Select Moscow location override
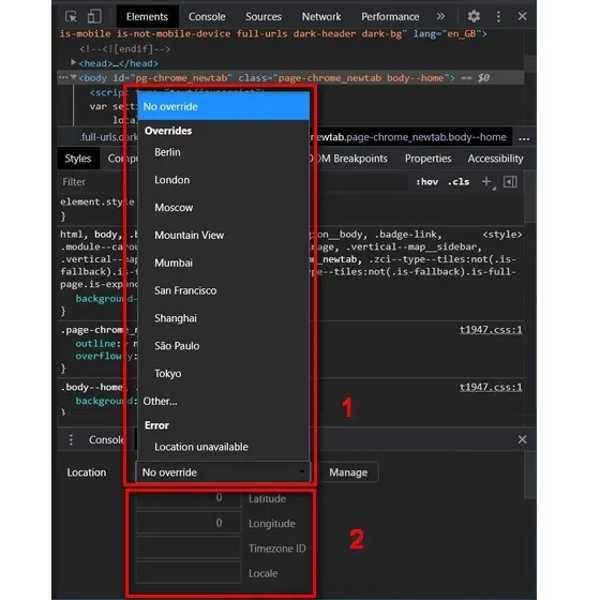Screen dimensions: 600x600 tap(174, 207)
